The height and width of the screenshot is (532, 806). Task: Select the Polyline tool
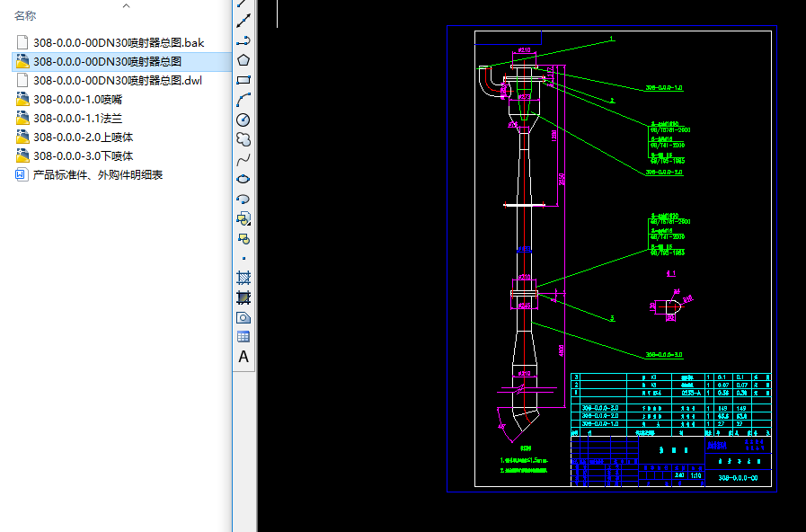[243, 40]
